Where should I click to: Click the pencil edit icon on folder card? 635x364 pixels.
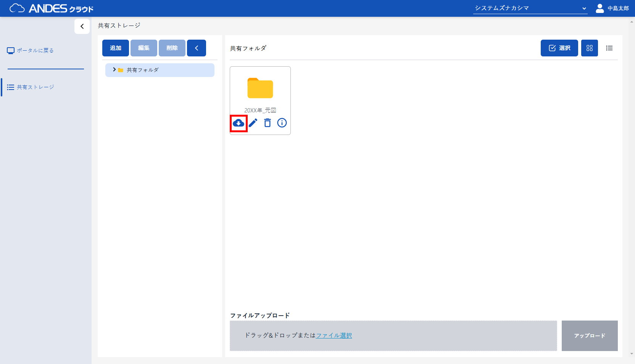[x=253, y=123]
